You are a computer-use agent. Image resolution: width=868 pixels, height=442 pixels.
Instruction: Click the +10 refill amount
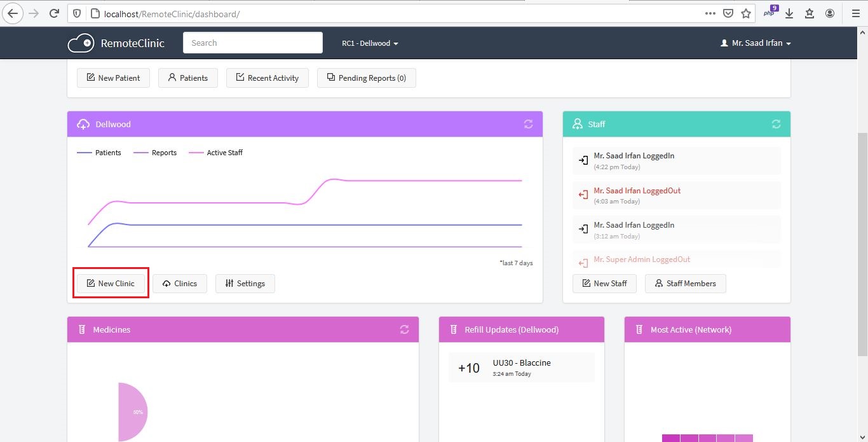click(x=469, y=368)
